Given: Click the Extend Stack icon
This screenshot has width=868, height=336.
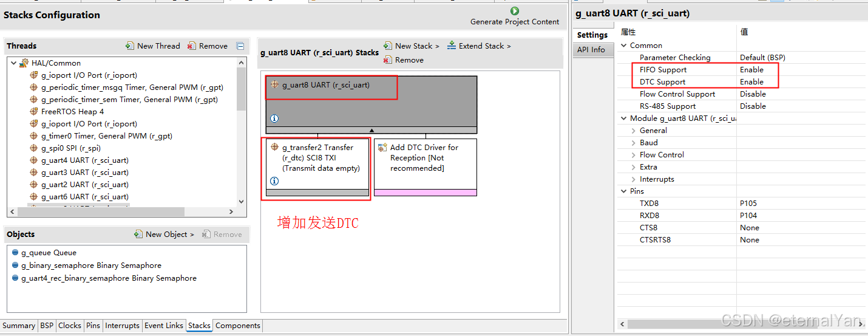Looking at the screenshot, I should point(452,46).
